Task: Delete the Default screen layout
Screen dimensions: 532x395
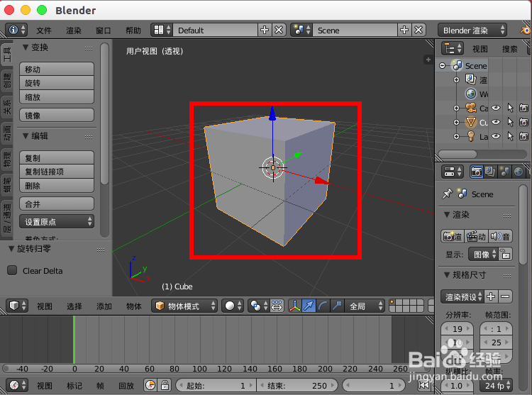Action: pyautogui.click(x=279, y=30)
